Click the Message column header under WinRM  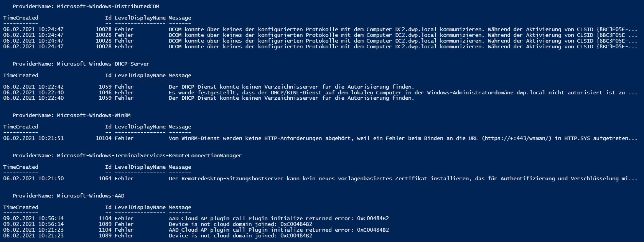180,127
